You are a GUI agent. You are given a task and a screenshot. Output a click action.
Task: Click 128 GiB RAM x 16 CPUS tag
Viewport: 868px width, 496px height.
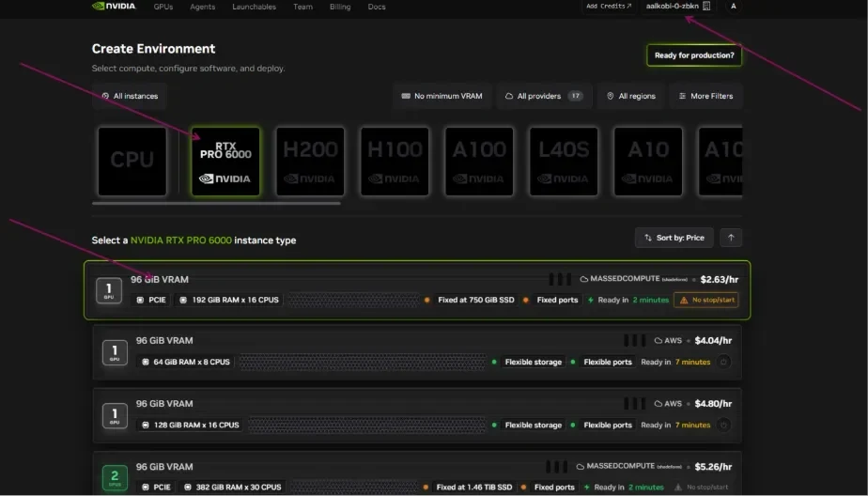pyautogui.click(x=191, y=426)
